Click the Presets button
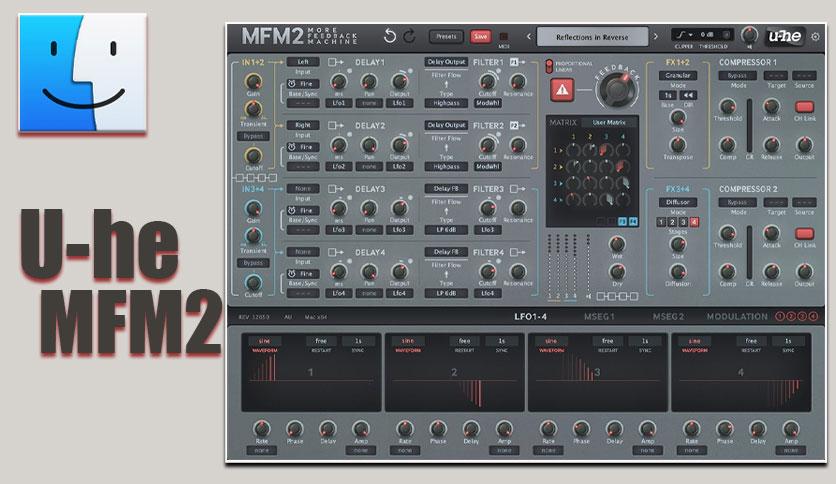 [446, 37]
